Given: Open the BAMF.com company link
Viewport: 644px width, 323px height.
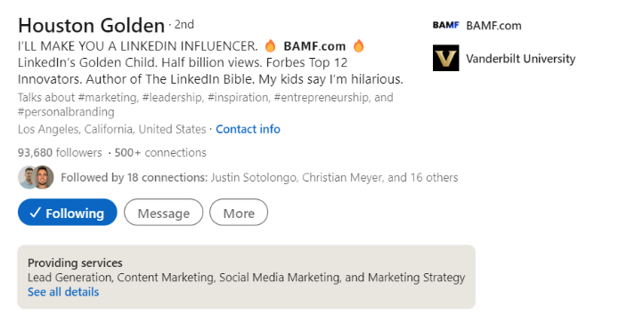Looking at the screenshot, I should pyautogui.click(x=493, y=26).
